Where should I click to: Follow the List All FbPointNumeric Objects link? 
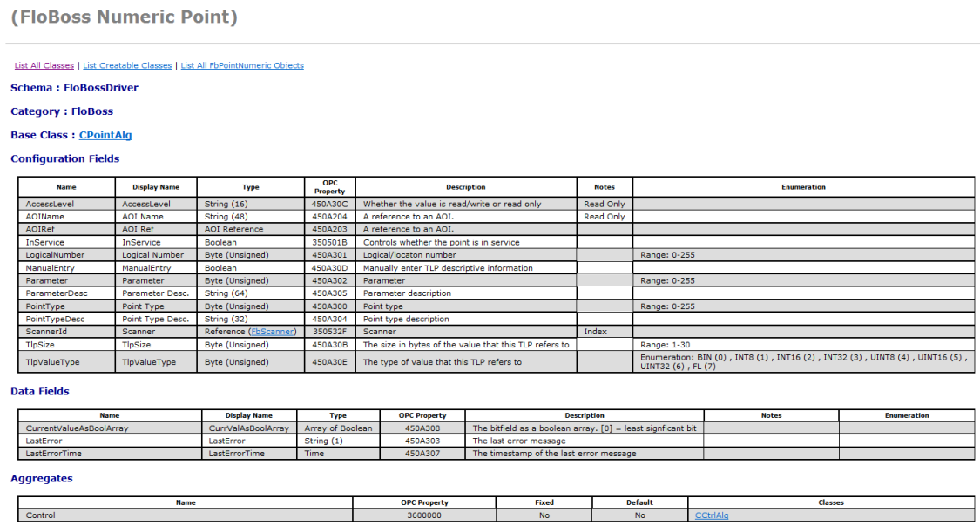click(242, 65)
